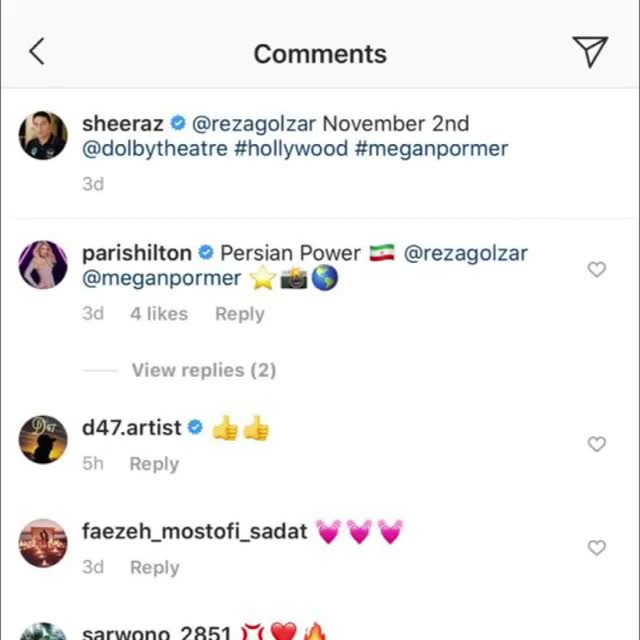The image size is (640, 640).
Task: Open parishilton profile picture
Action: click(43, 265)
